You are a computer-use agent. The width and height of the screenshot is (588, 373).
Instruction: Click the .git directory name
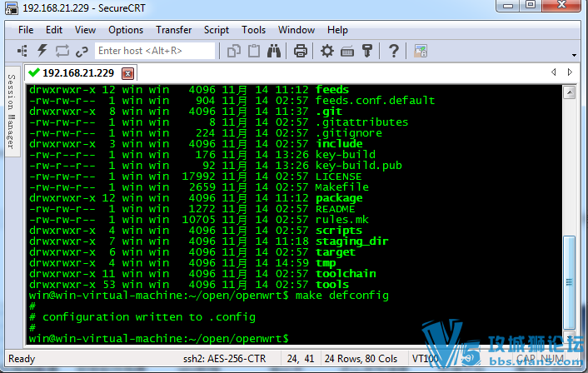[329, 112]
